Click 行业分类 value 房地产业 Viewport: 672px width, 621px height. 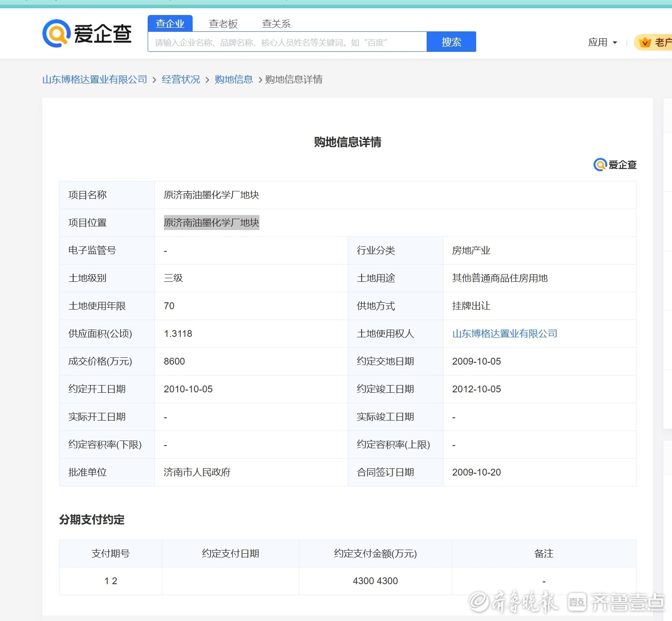coord(471,250)
